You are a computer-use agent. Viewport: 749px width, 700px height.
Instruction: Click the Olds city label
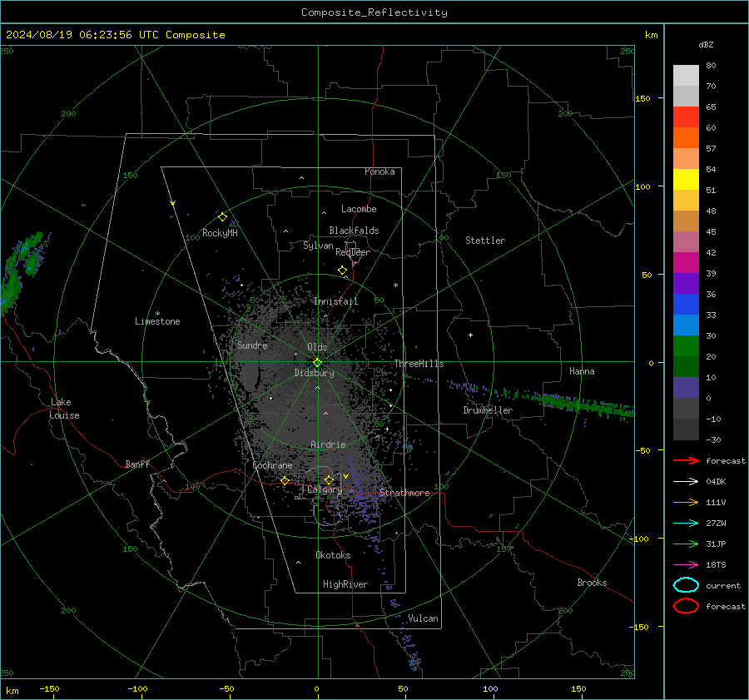pyautogui.click(x=317, y=347)
